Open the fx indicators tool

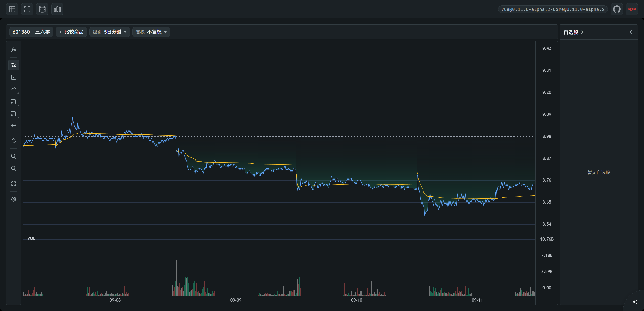[x=14, y=50]
